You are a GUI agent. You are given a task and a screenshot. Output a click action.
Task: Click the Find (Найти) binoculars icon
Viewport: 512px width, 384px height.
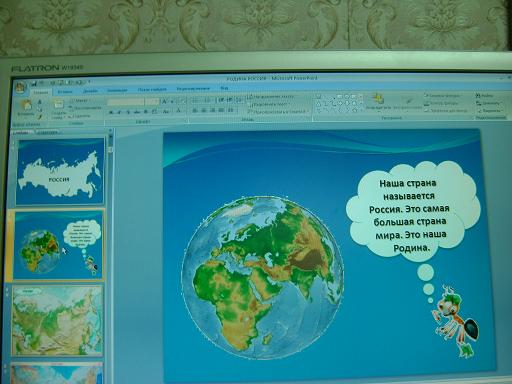[485, 96]
